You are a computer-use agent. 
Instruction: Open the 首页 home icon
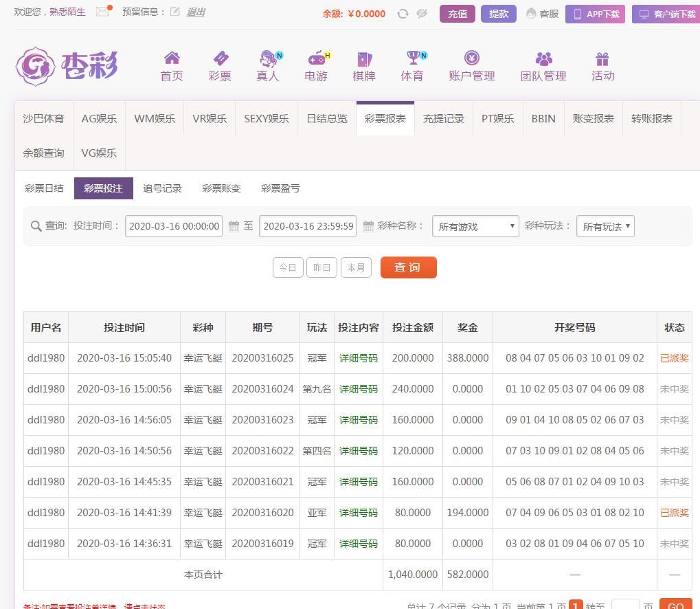point(172,58)
